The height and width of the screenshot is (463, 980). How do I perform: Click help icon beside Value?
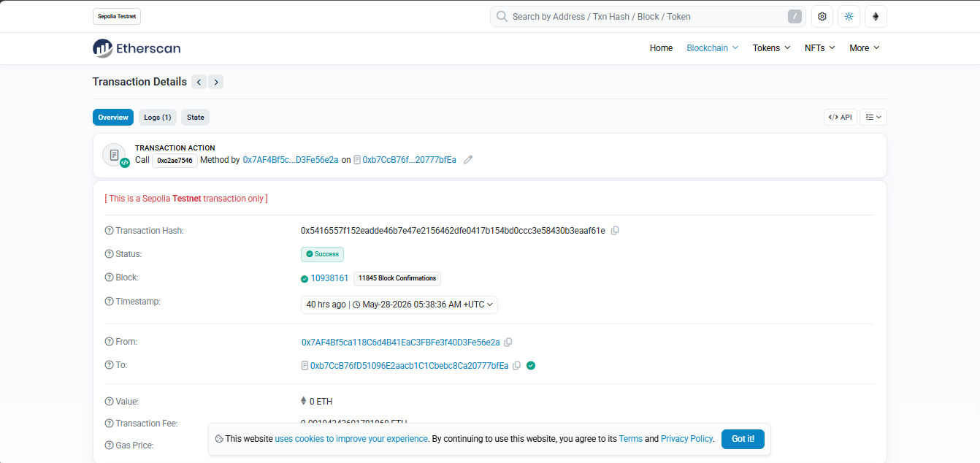(x=110, y=402)
